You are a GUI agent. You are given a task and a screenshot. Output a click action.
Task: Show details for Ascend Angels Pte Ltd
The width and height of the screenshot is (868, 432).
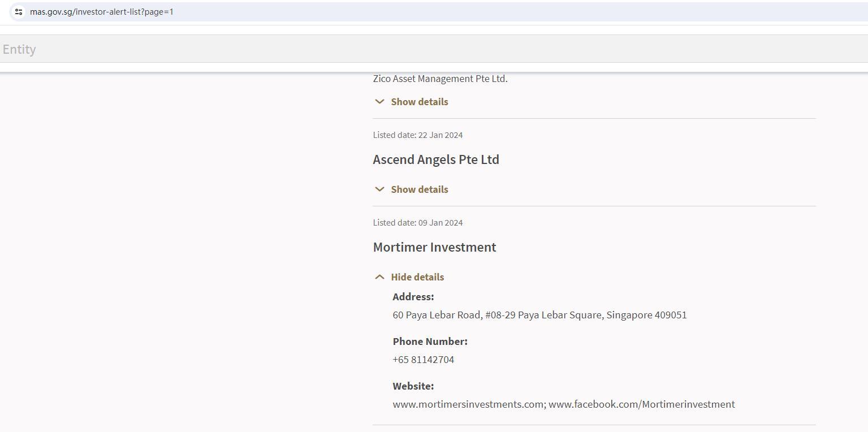419,189
